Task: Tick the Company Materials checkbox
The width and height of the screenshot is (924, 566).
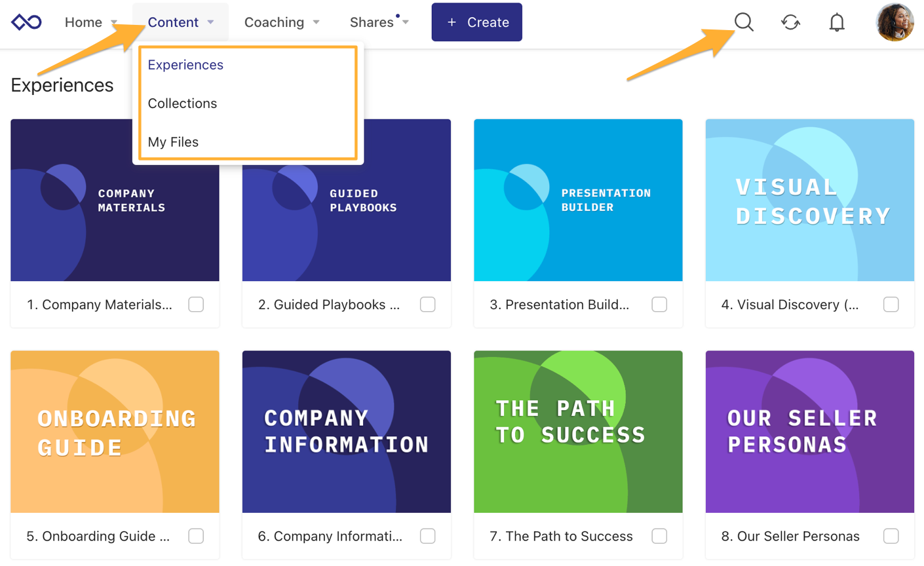Action: click(x=196, y=305)
